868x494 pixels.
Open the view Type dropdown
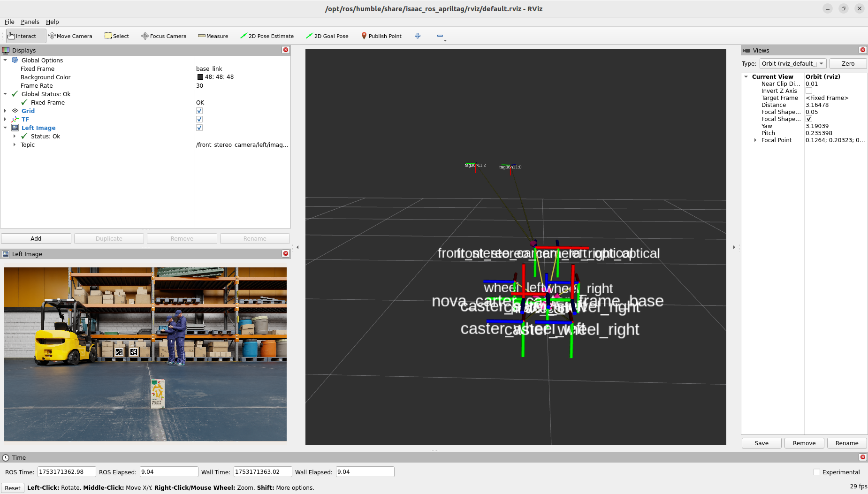(792, 64)
